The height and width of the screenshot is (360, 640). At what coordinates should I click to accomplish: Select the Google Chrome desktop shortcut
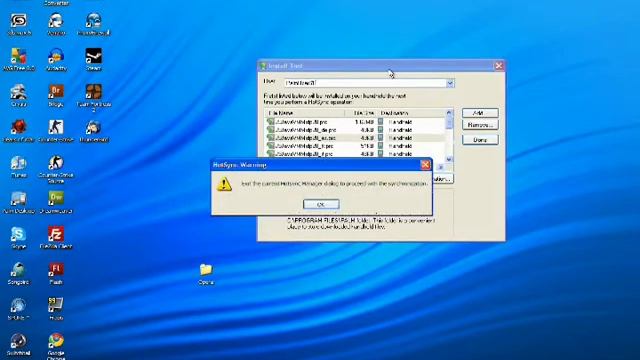click(x=56, y=346)
